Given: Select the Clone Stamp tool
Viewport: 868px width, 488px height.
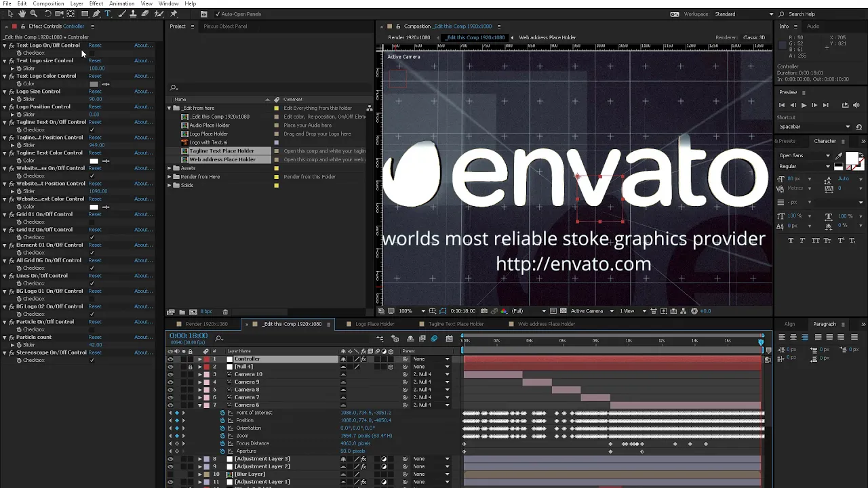Looking at the screenshot, I should [133, 14].
